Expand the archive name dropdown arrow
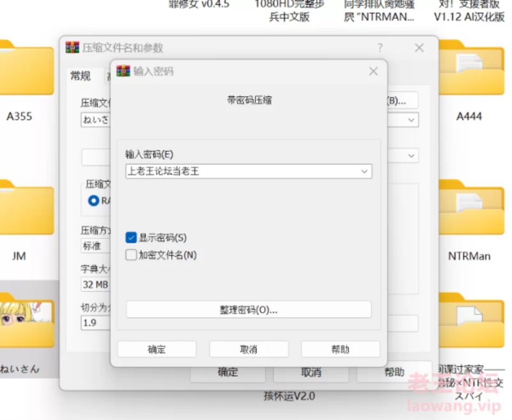The height and width of the screenshot is (420, 512). tap(411, 120)
